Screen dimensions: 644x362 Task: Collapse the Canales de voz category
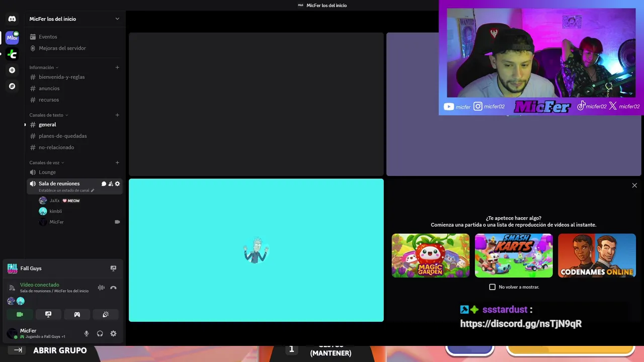click(47, 163)
